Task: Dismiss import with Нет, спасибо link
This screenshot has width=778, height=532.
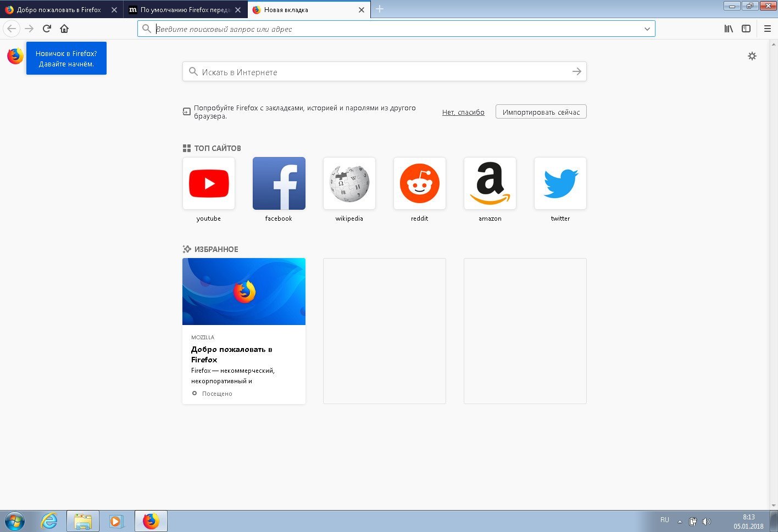Action: click(x=463, y=113)
